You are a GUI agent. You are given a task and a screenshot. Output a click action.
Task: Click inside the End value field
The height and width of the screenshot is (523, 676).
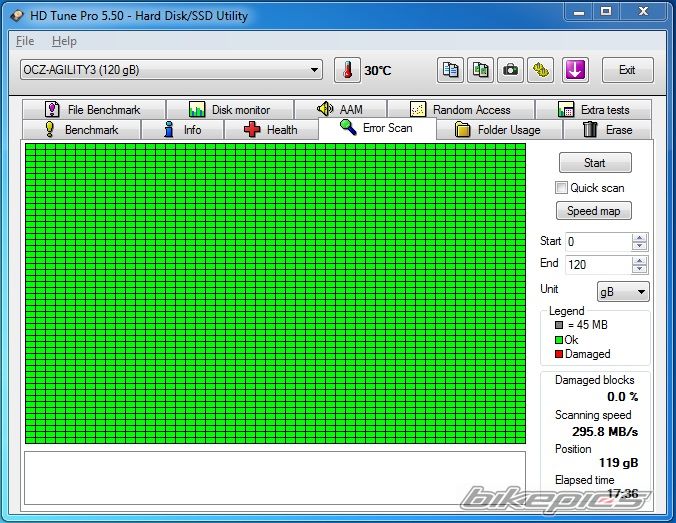597,264
